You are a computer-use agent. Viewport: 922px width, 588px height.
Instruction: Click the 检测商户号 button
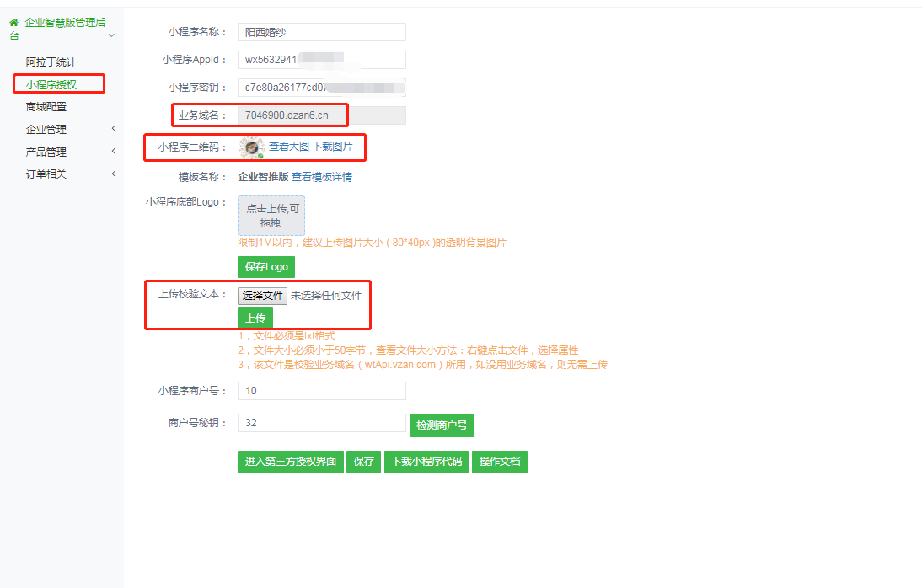(442, 425)
